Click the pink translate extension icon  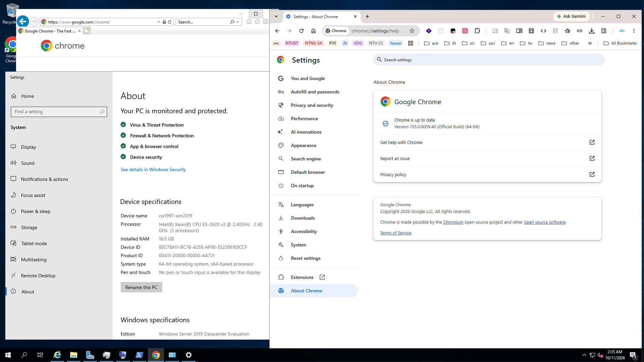[x=465, y=31]
